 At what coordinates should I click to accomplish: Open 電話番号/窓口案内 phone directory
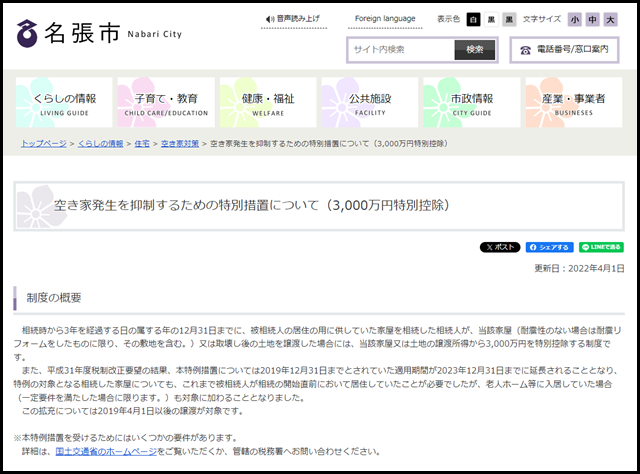click(564, 50)
